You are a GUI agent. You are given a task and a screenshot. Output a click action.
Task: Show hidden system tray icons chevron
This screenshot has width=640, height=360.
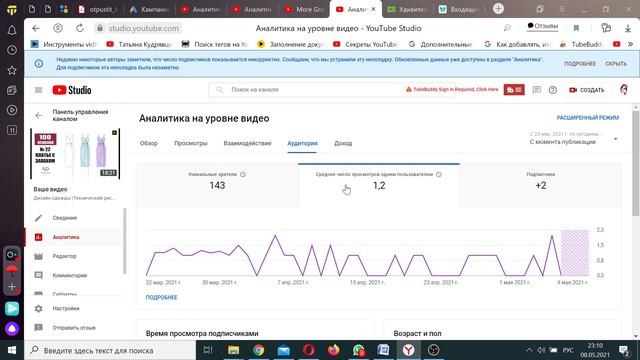529,350
